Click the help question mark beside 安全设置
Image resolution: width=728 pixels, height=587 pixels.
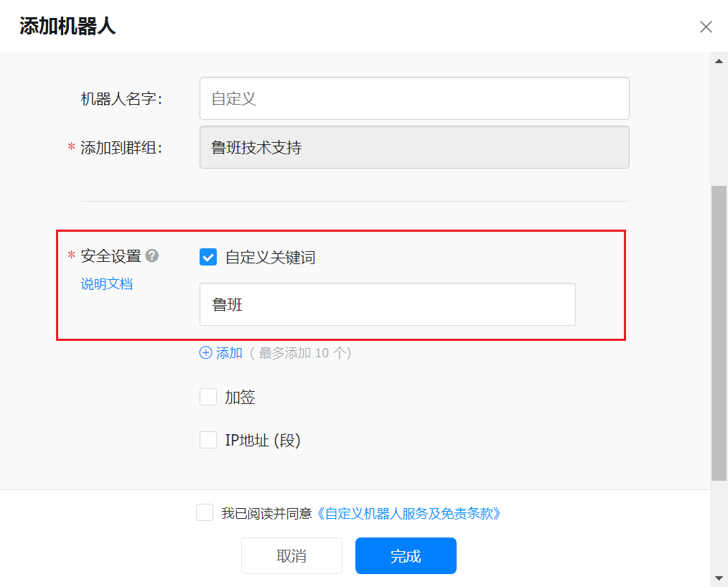pyautogui.click(x=151, y=255)
